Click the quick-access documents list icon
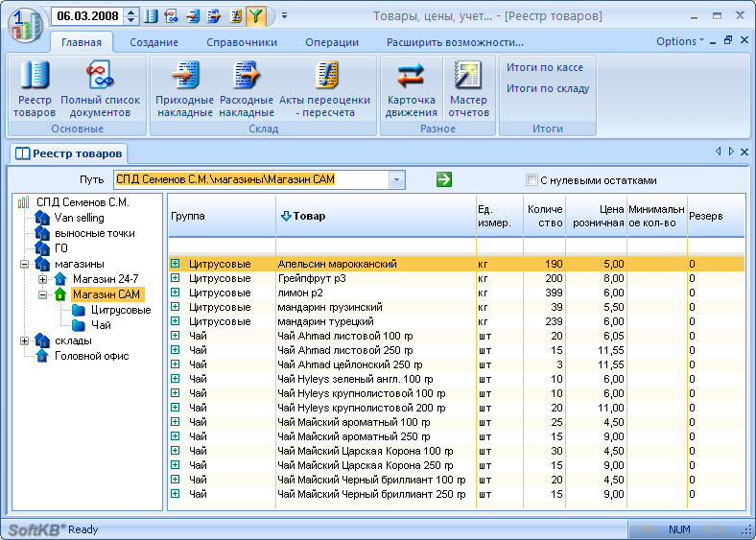Image resolution: width=756 pixels, height=540 pixels. [x=171, y=16]
